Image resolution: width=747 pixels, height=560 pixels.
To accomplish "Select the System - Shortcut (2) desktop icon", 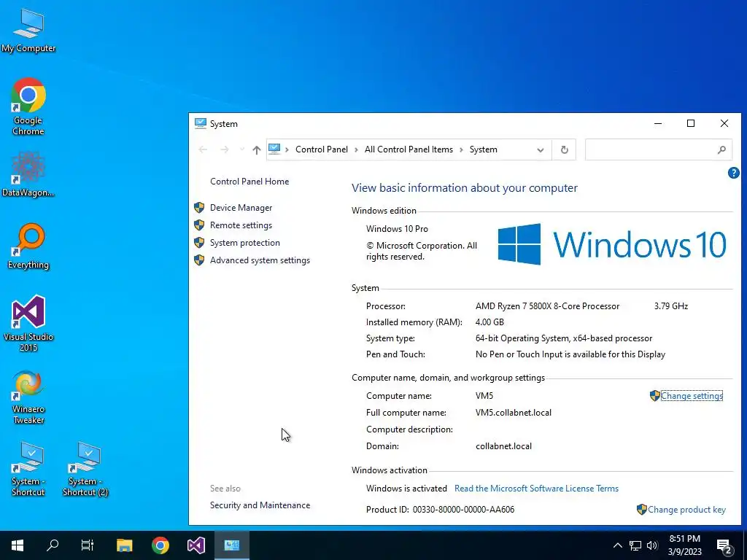I will click(85, 469).
